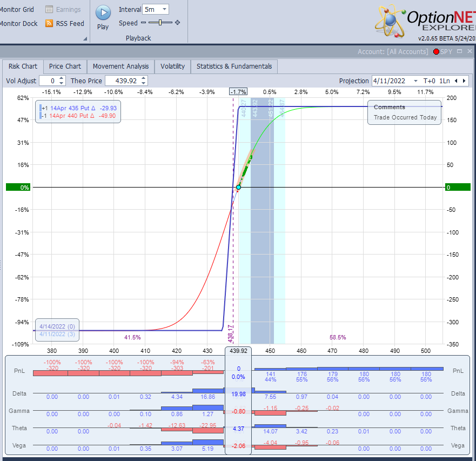Screen dimensions: 476x461
Task: Step projection date forward with right arrow
Action: coord(464,81)
